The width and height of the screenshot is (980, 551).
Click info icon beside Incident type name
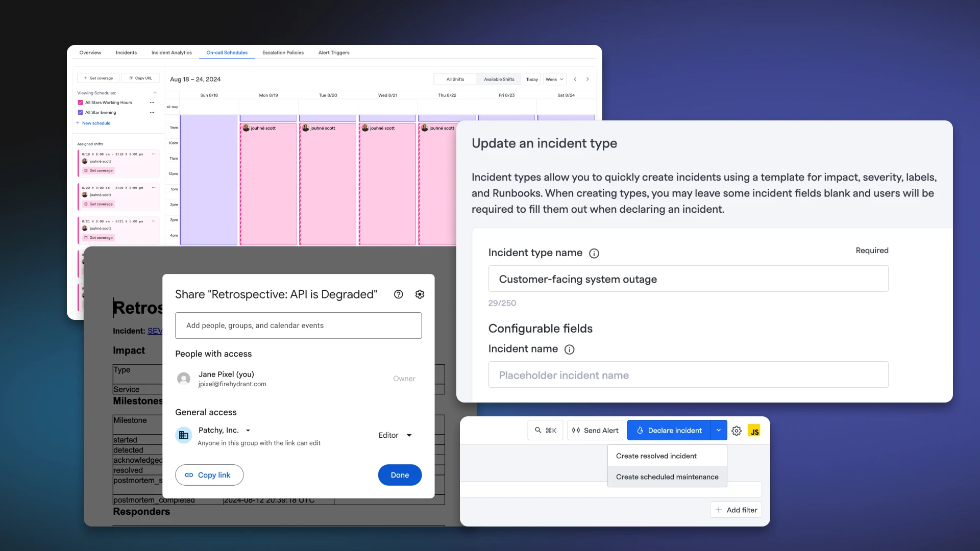pyautogui.click(x=594, y=254)
